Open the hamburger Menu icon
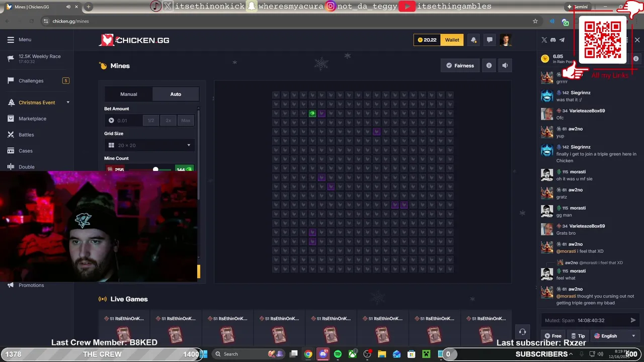Screen dimensions: 644x362 [x=11, y=40]
